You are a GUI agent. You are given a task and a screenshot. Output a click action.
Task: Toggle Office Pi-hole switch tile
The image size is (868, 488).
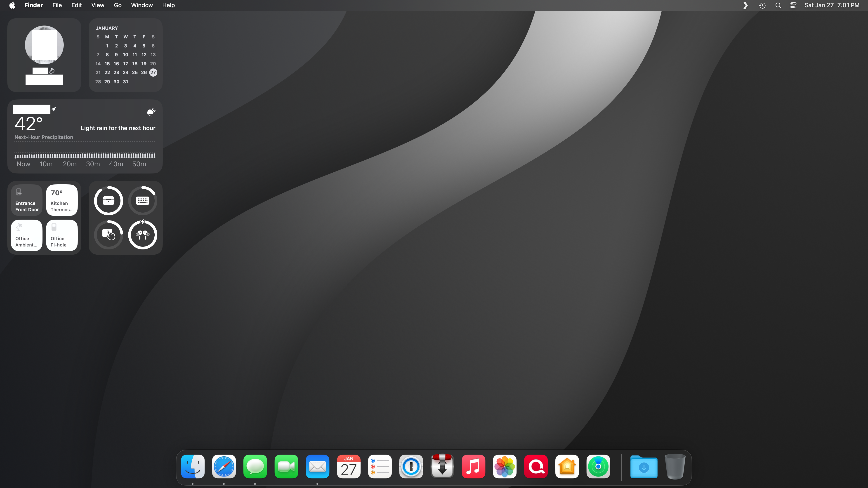(62, 235)
